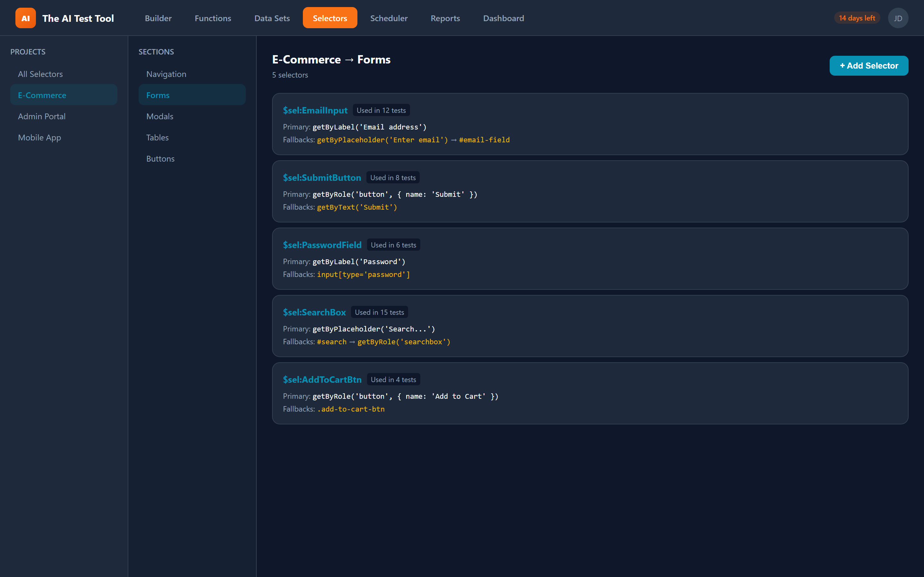Click the orange AI logo icon
Viewport: 924px width, 577px height.
25,18
